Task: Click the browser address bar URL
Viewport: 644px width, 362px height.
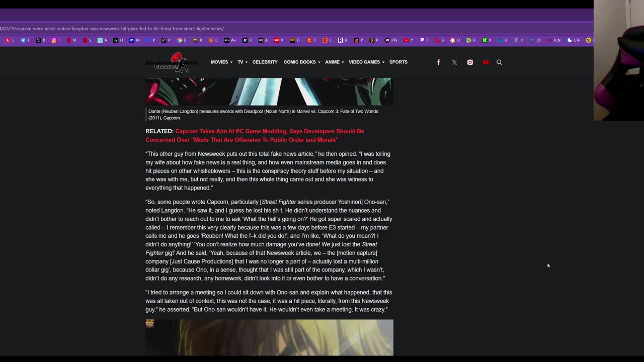Action: 112,29
